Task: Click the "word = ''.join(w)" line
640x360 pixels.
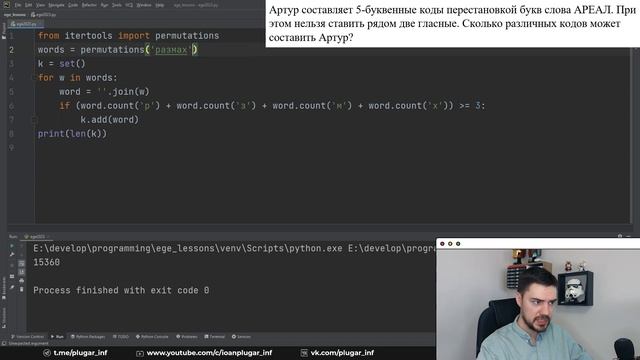Action: [104, 92]
